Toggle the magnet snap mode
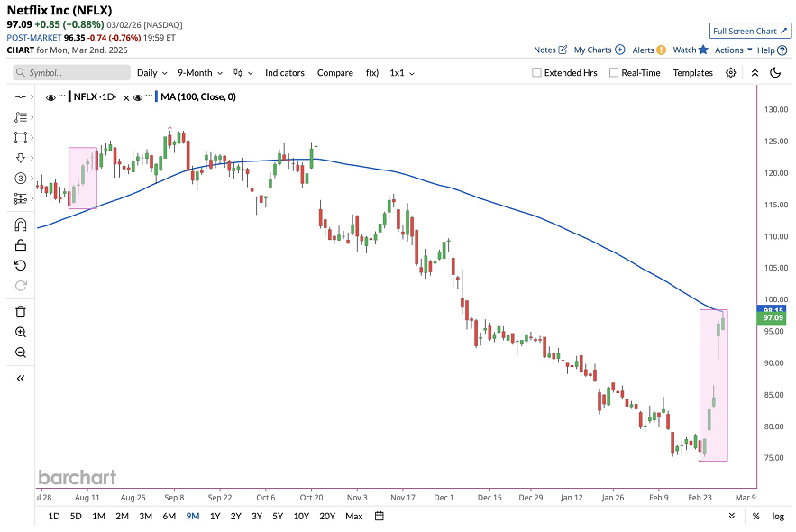This screenshot has height=532, width=796. 21,225
